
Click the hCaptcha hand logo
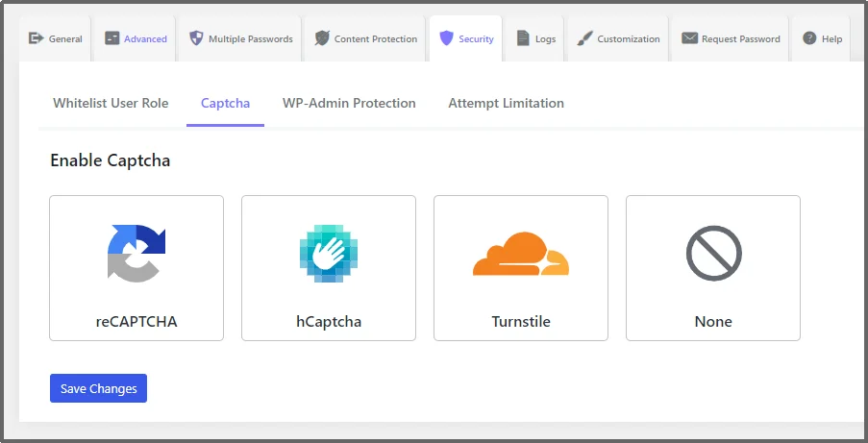pos(329,253)
